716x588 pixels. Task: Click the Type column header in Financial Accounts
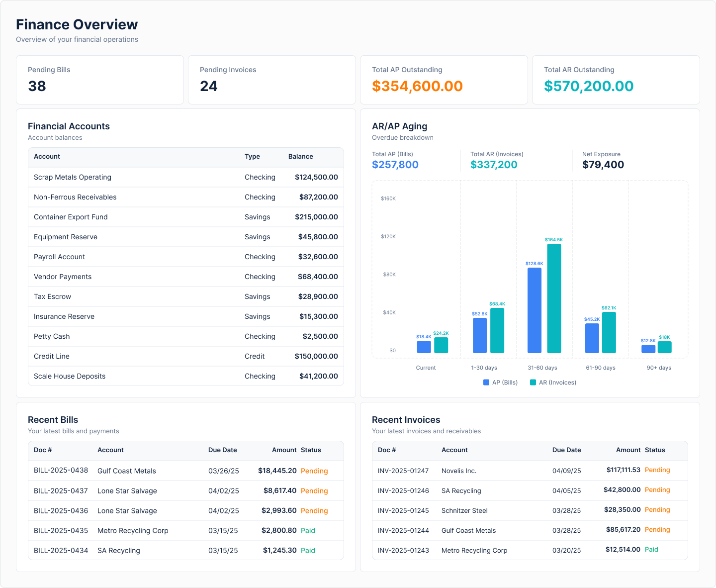point(252,156)
